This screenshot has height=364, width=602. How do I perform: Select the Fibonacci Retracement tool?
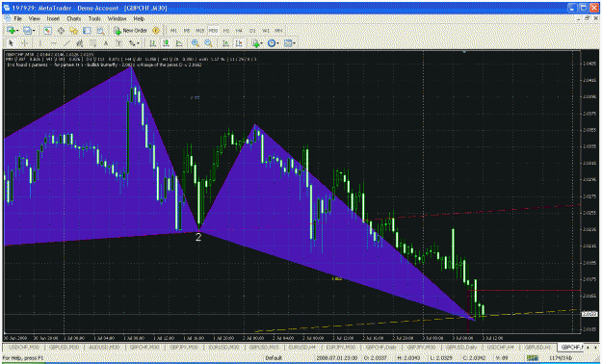tap(92, 43)
